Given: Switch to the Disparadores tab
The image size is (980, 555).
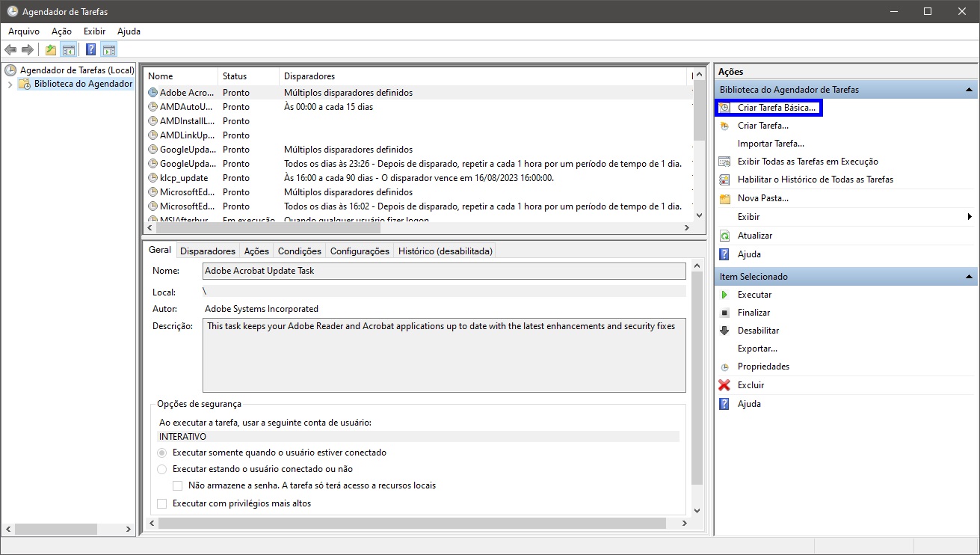Looking at the screenshot, I should pos(208,251).
